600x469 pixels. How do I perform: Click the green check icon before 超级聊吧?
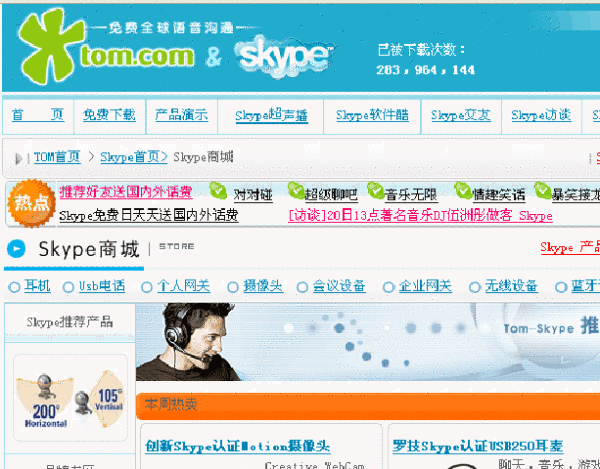coord(296,191)
